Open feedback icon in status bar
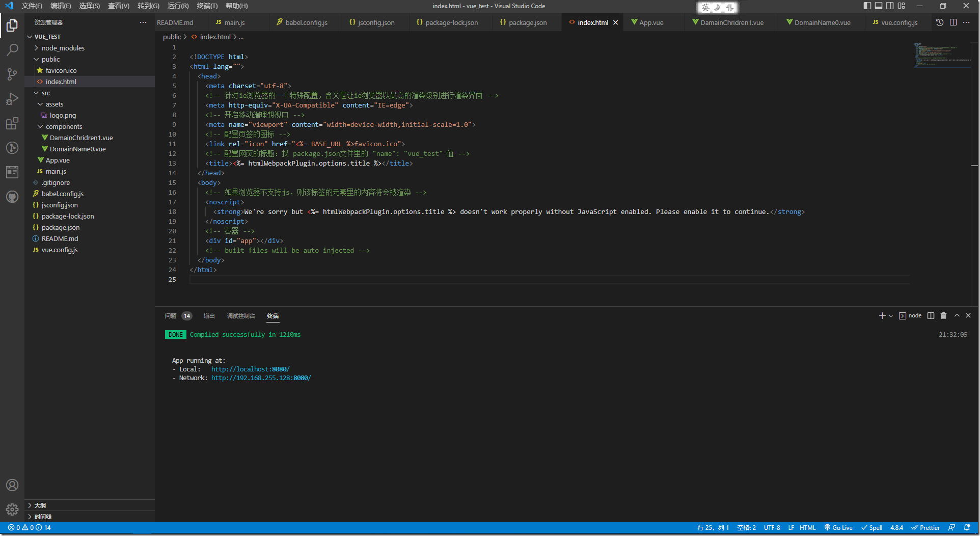The height and width of the screenshot is (536, 980). [951, 528]
